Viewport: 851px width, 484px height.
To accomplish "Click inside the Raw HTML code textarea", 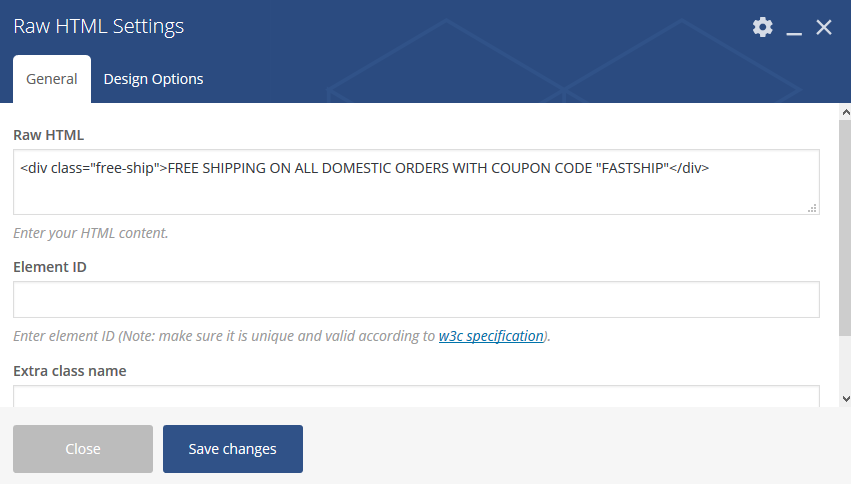I will coord(416,182).
